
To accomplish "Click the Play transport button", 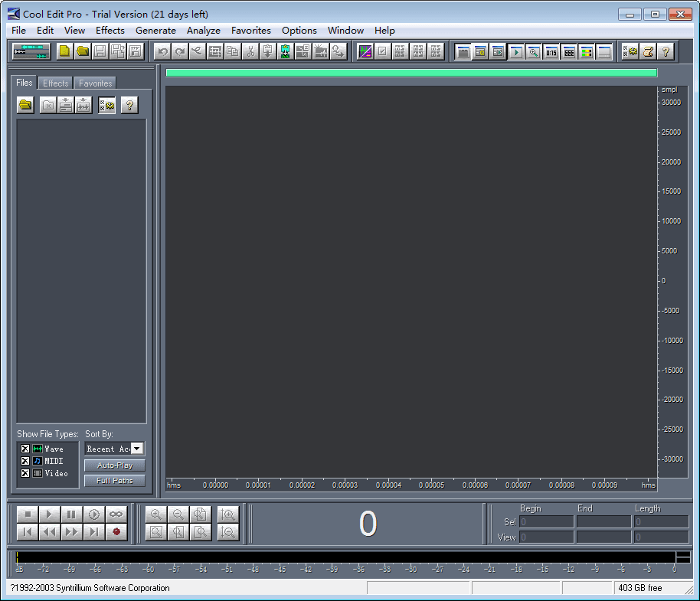I will coord(49,514).
